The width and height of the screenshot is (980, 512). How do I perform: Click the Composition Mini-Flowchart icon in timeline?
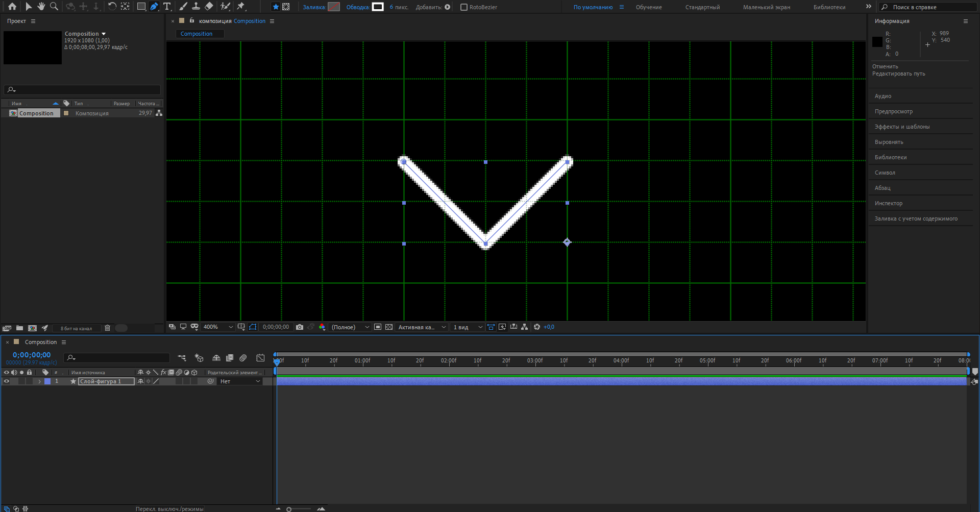click(x=182, y=358)
